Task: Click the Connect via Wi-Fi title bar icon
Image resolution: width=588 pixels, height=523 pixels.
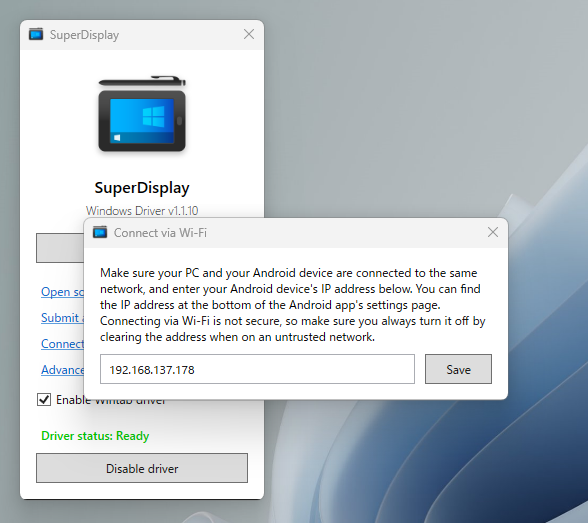Action: click(x=100, y=232)
